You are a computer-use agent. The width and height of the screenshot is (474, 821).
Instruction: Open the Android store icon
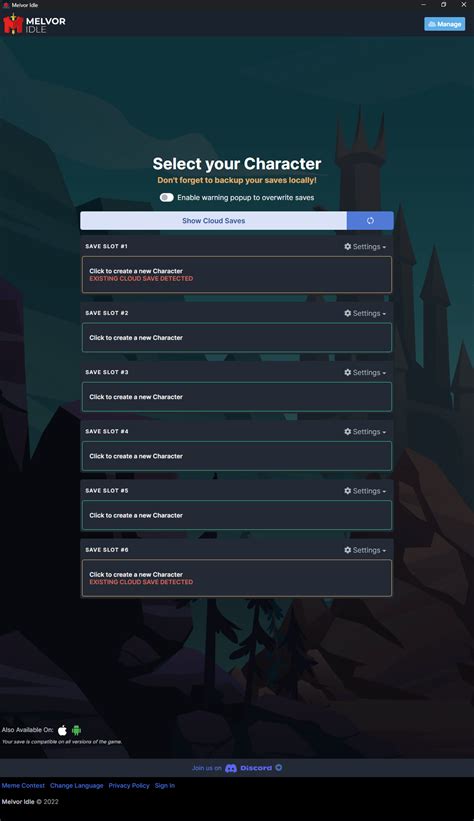(x=76, y=730)
